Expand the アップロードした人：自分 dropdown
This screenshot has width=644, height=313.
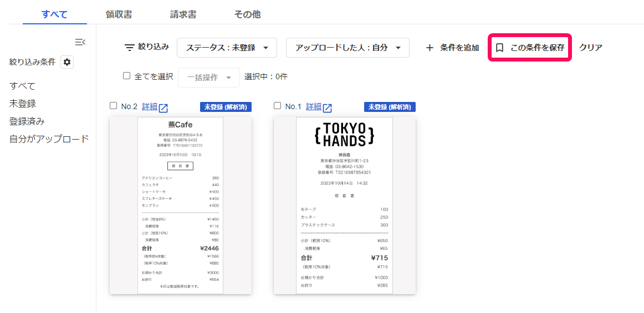(x=347, y=48)
